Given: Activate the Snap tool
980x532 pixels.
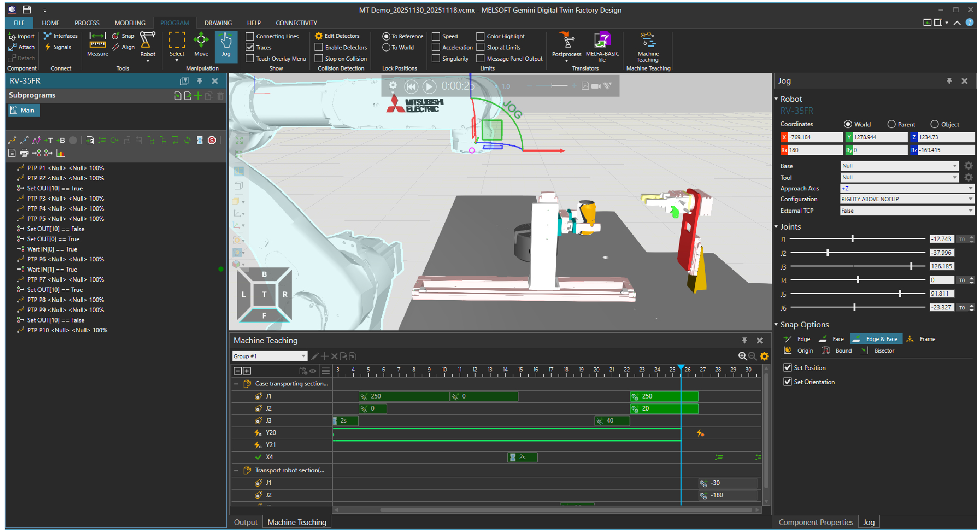Looking at the screenshot, I should (x=123, y=36).
